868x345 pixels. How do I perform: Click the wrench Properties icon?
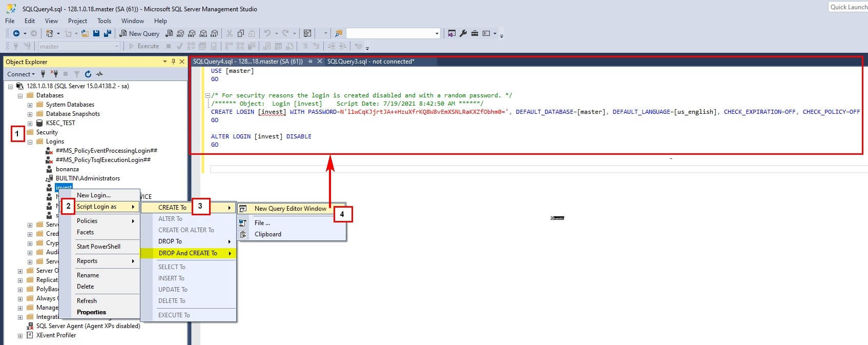(x=463, y=33)
